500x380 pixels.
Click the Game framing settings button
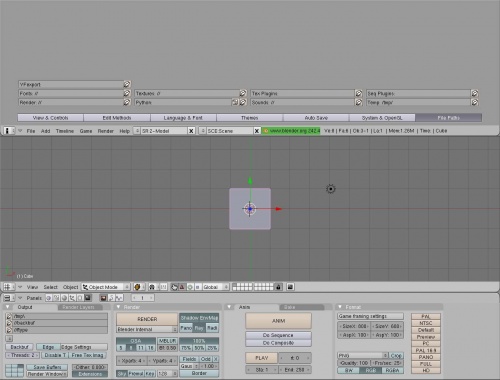370,316
